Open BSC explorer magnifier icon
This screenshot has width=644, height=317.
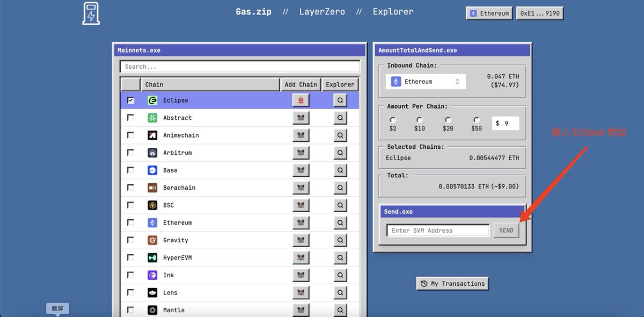tap(340, 205)
